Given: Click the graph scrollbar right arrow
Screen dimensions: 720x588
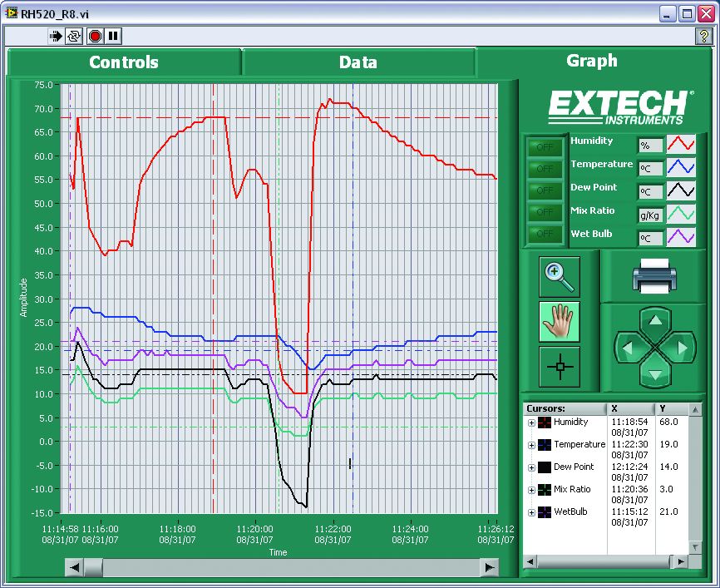Looking at the screenshot, I should click(491, 567).
